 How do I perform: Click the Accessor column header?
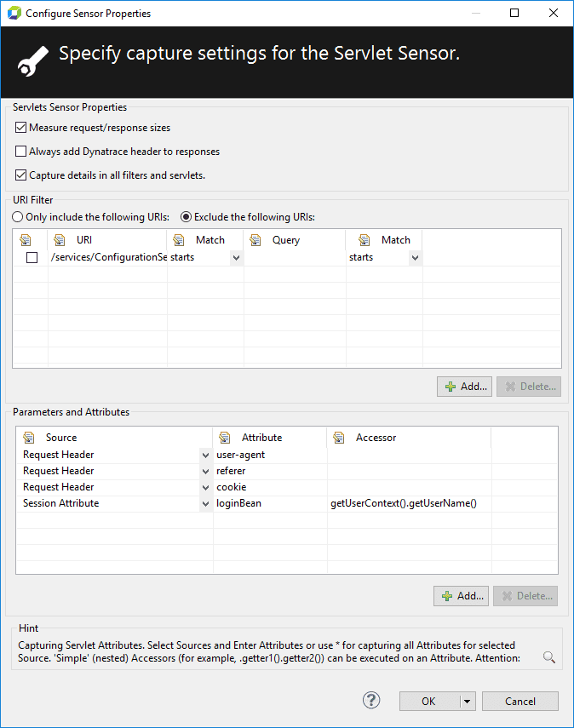tap(409, 438)
